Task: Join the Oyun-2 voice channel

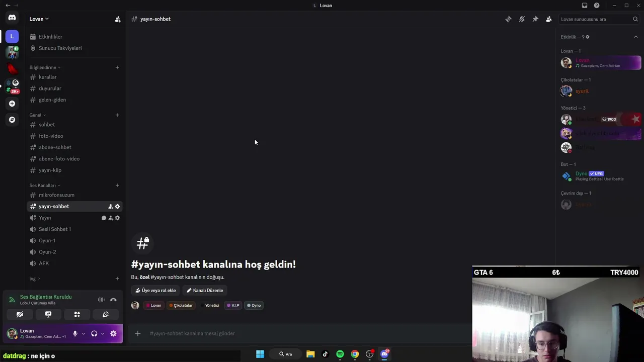Action: click(74, 252)
